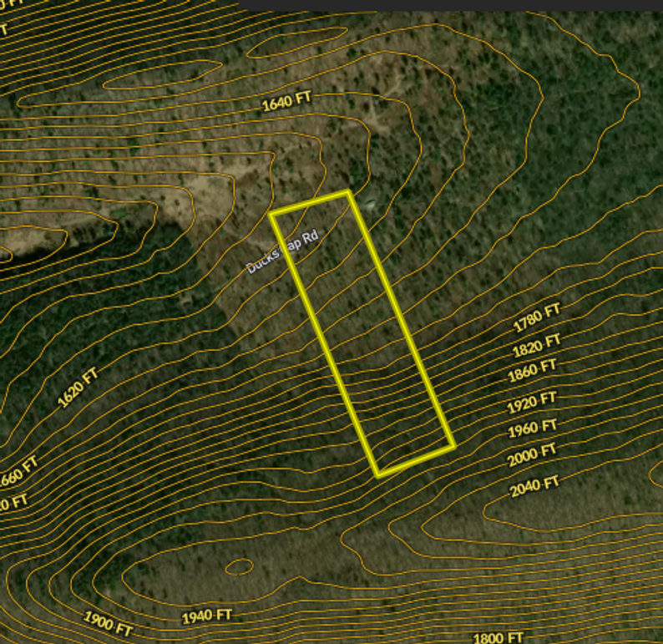
Task: Click the 1900 FT elevation label
Action: [108, 623]
